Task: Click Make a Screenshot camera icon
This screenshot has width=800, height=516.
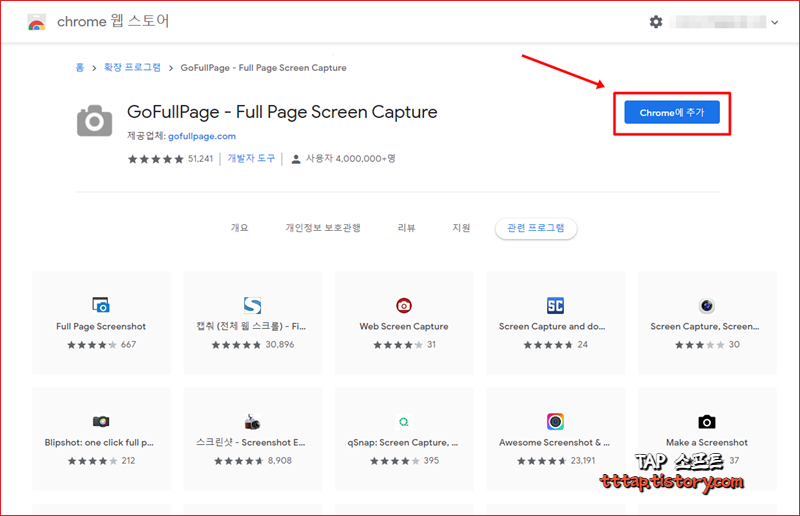Action: pyautogui.click(x=707, y=422)
